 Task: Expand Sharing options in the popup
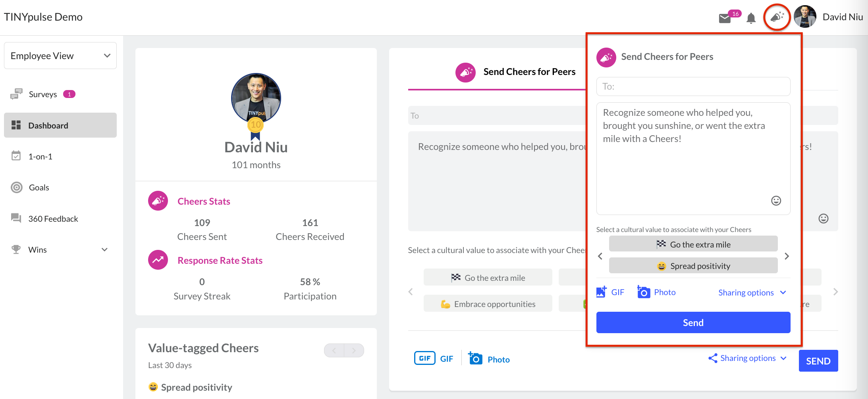[752, 293]
